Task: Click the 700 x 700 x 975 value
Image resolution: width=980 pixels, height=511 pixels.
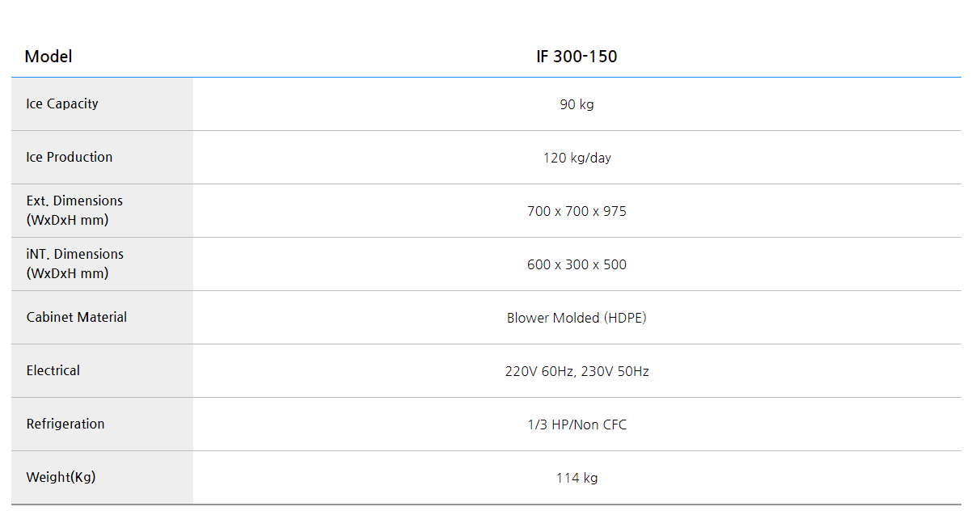Action: [x=577, y=211]
